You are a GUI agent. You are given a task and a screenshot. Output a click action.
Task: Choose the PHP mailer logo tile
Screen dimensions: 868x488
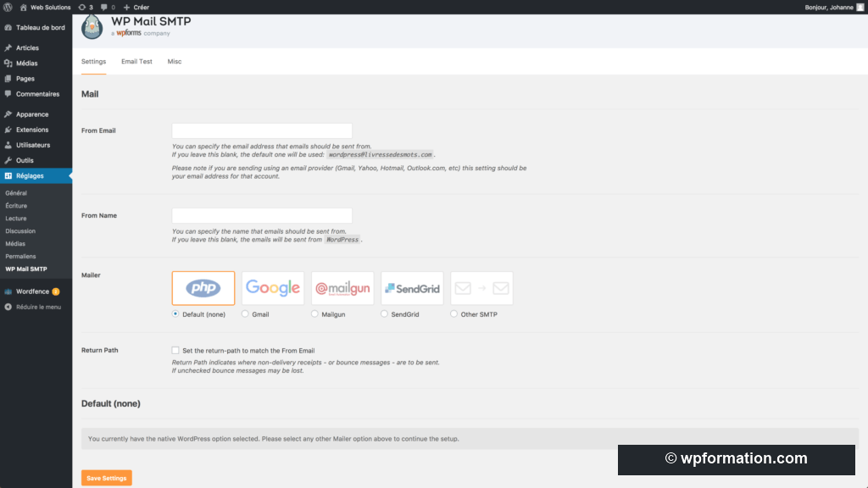point(203,288)
